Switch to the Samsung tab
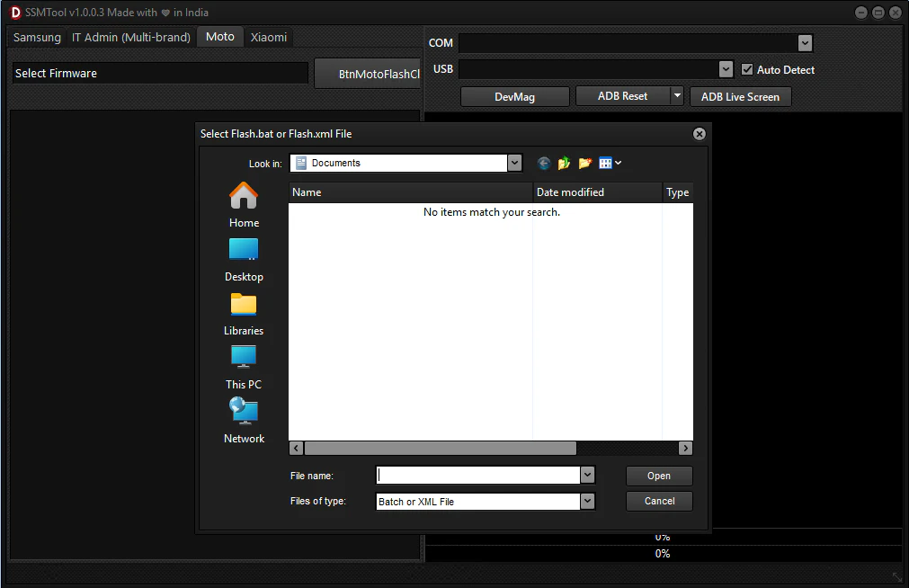The width and height of the screenshot is (909, 588). click(x=37, y=37)
